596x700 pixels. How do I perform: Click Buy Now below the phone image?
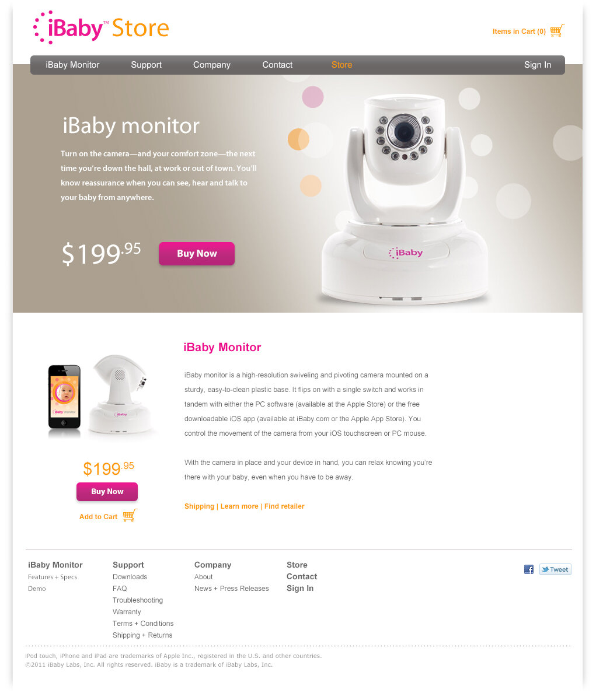(x=107, y=492)
